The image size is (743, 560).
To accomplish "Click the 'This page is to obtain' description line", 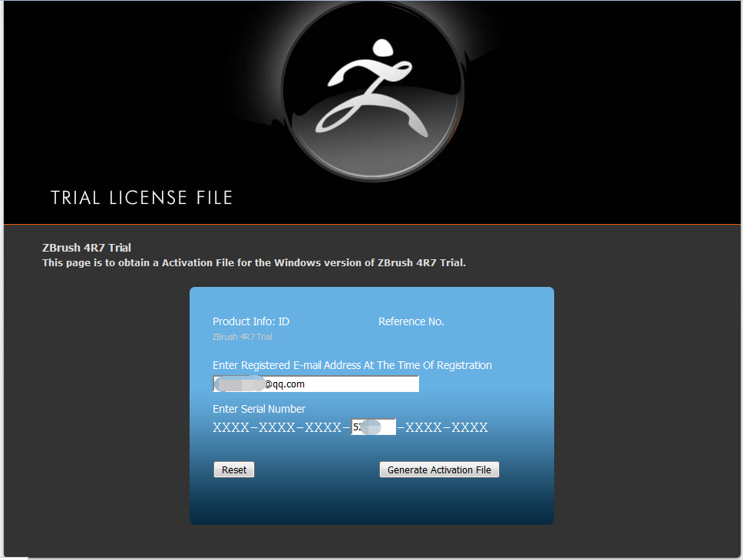I will 254,262.
